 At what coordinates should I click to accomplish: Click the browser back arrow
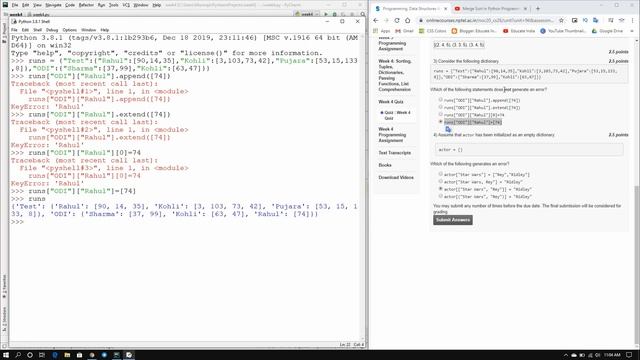(x=376, y=20)
